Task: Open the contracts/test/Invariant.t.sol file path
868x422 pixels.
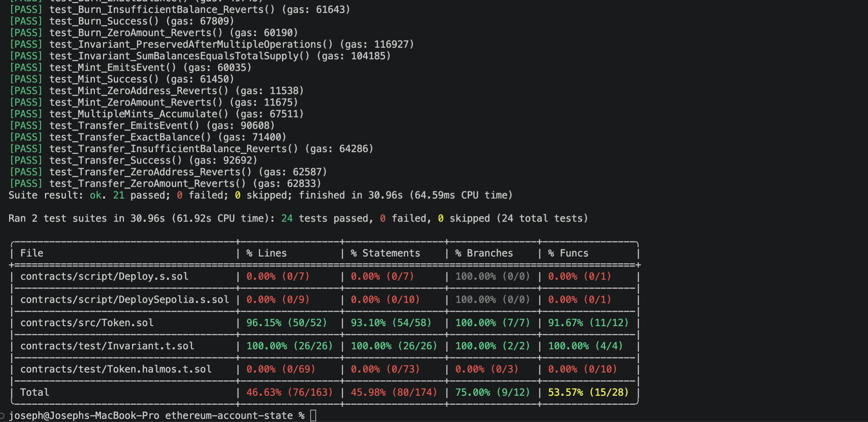Action: click(x=107, y=346)
